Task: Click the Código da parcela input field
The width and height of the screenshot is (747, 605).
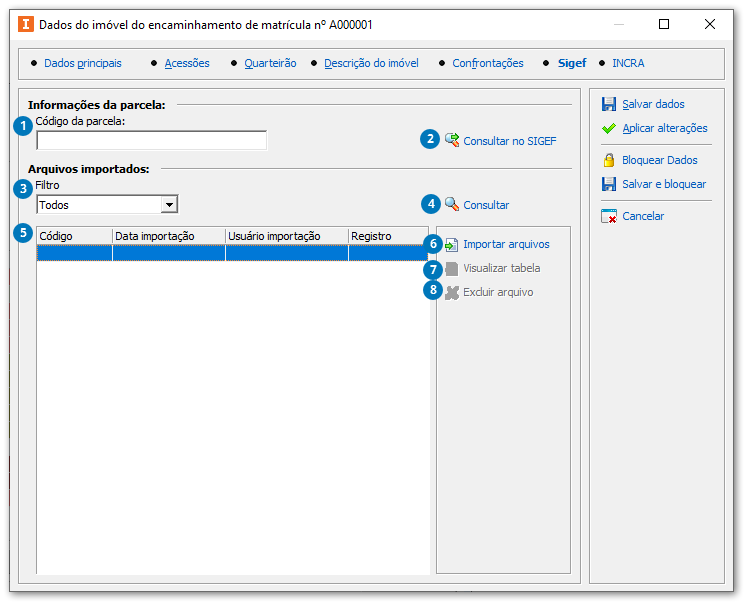Action: 151,140
